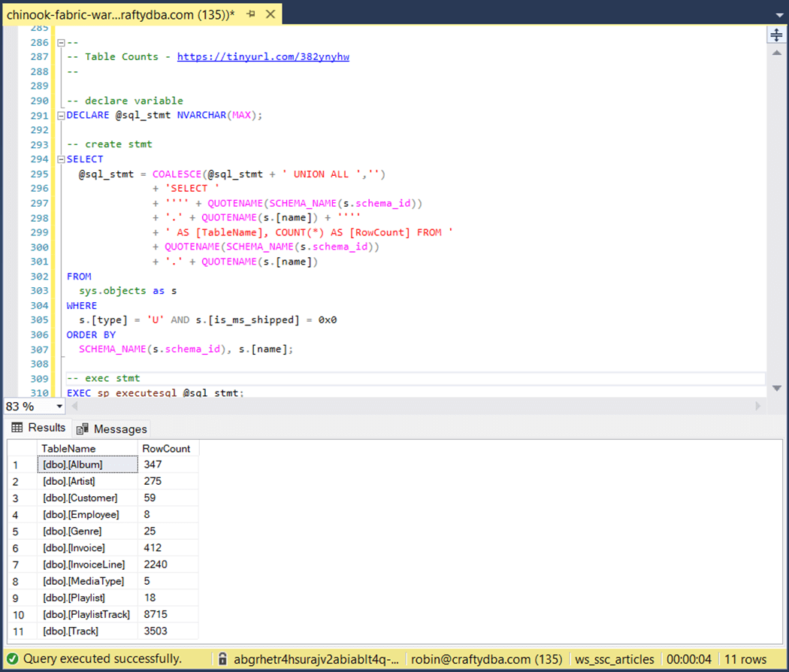Click the editor split window icon

tap(775, 35)
